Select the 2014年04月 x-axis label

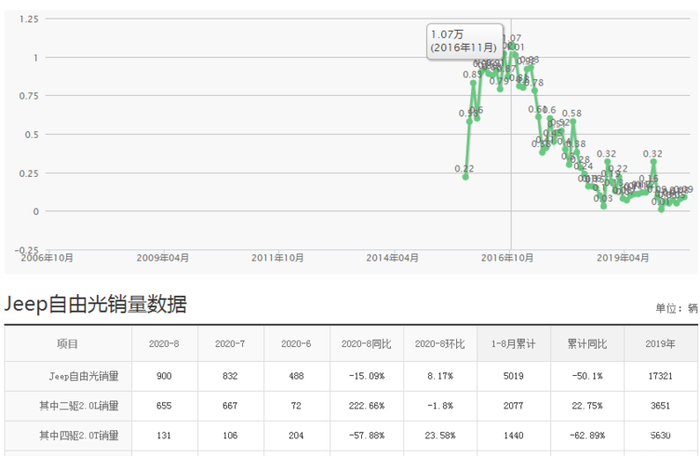point(392,258)
